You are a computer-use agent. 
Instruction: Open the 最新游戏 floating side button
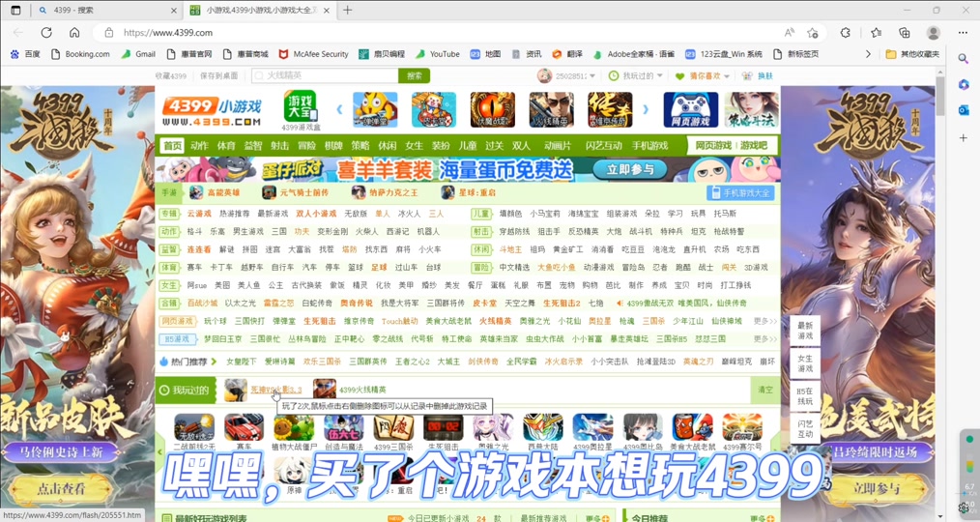[x=805, y=331]
